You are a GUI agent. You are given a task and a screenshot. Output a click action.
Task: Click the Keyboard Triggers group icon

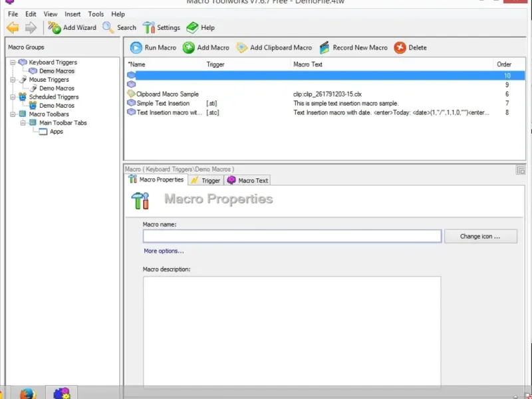pos(23,62)
